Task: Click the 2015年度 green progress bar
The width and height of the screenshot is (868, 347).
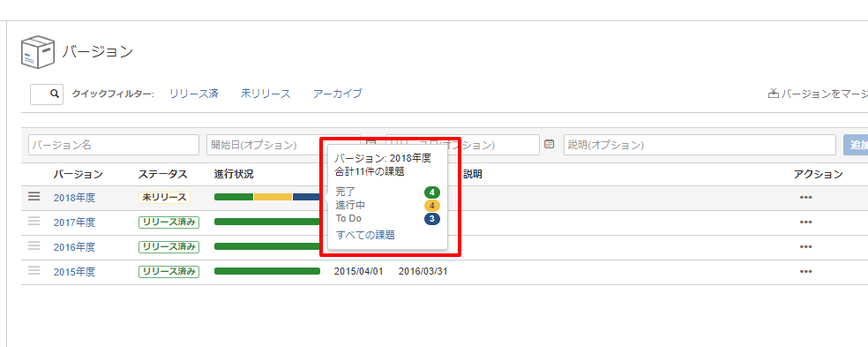Action: 267,271
